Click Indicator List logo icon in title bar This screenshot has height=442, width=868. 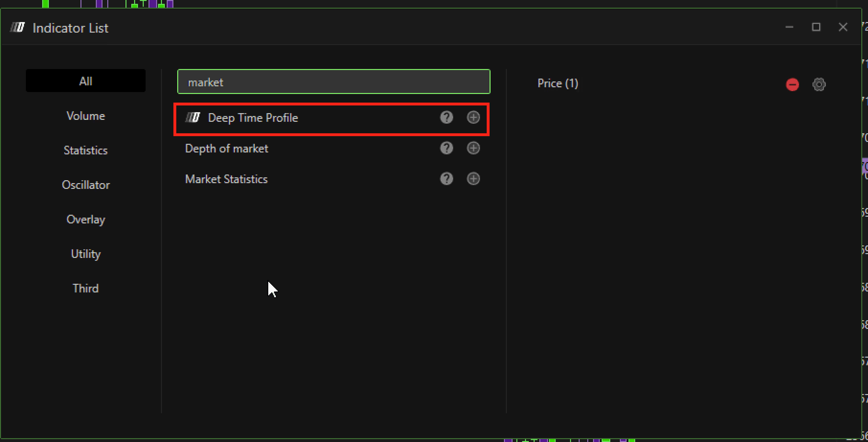(x=17, y=27)
